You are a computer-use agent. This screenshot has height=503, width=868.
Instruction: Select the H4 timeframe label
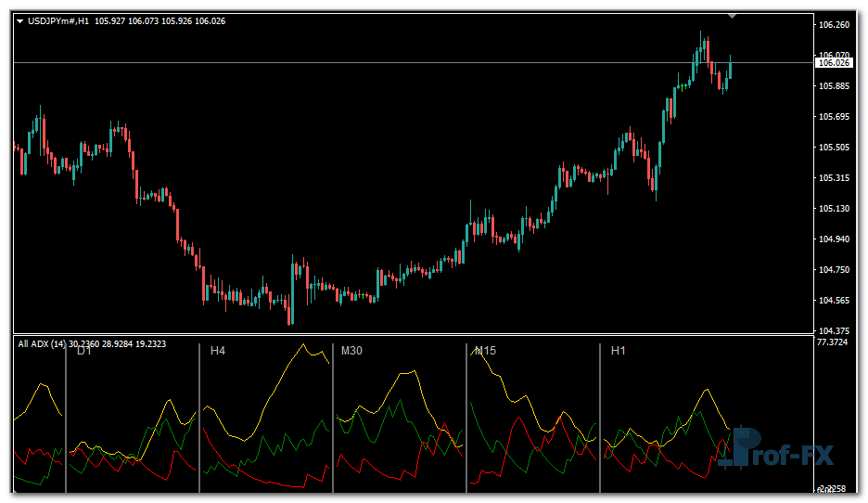pyautogui.click(x=218, y=351)
